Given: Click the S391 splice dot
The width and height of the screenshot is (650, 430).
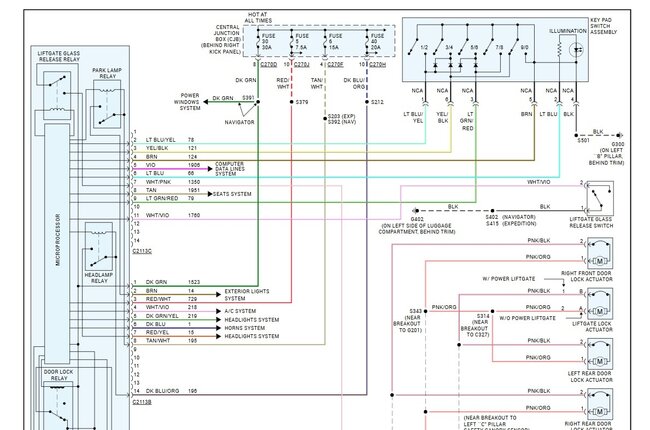Looking at the screenshot, I should 258,102.
